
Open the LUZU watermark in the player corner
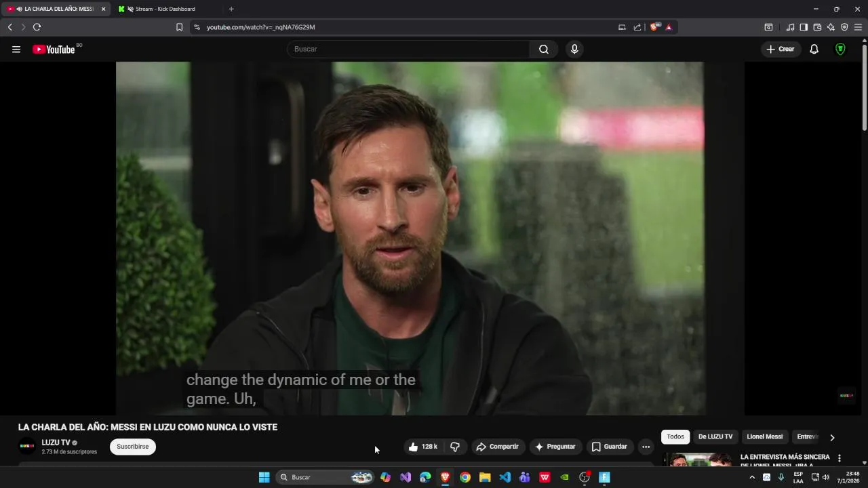coord(846,395)
